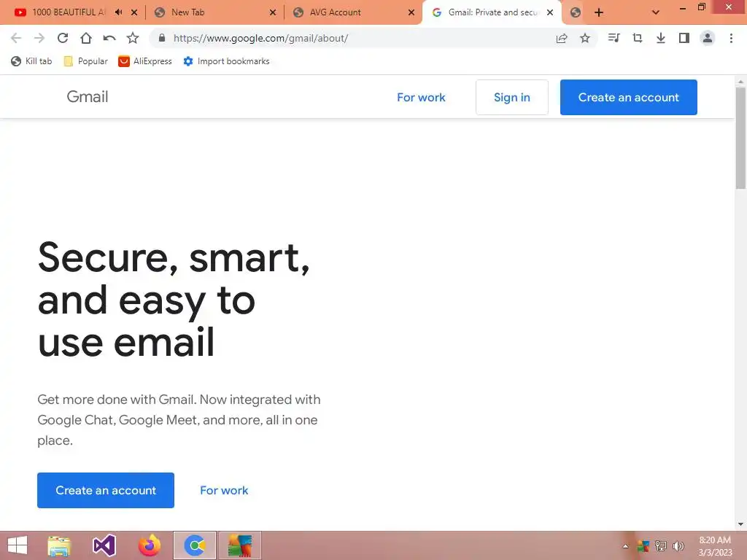
Task: Open the Windows Start menu
Action: tap(18, 545)
